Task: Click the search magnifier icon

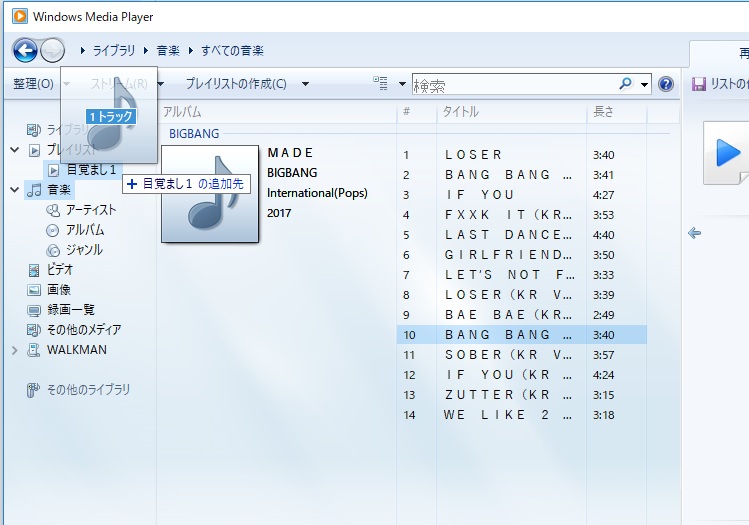Action: 625,84
